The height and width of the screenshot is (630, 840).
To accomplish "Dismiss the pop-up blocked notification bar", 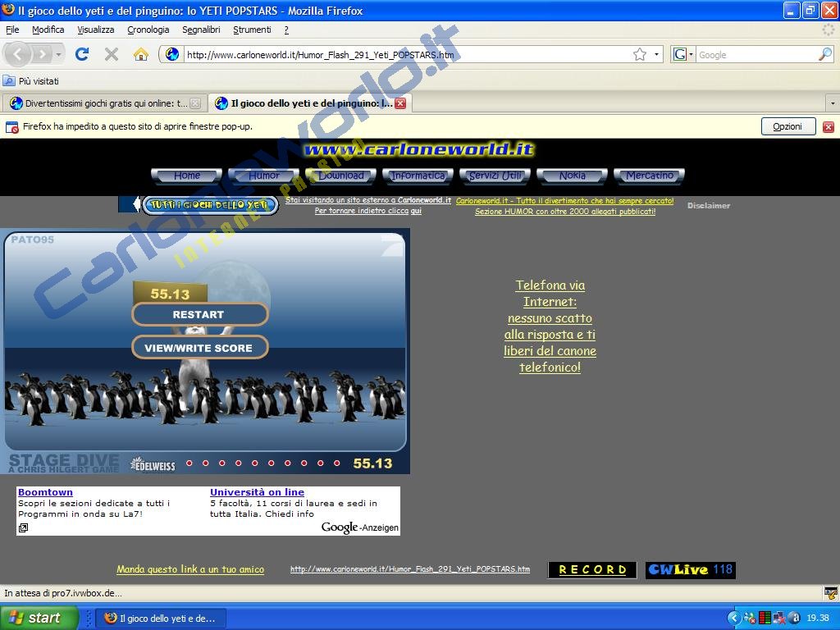I will 829,127.
